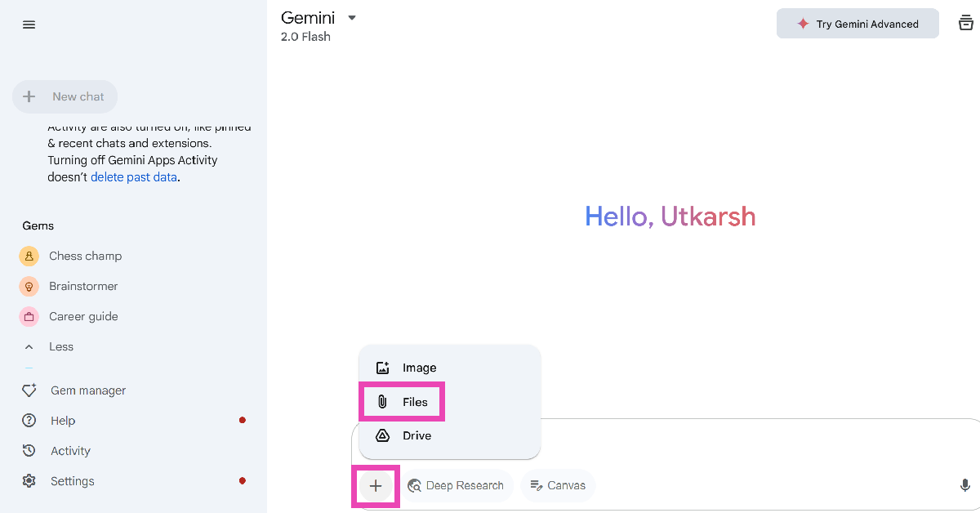
Task: Open Activity in the sidebar
Action: pyautogui.click(x=70, y=451)
